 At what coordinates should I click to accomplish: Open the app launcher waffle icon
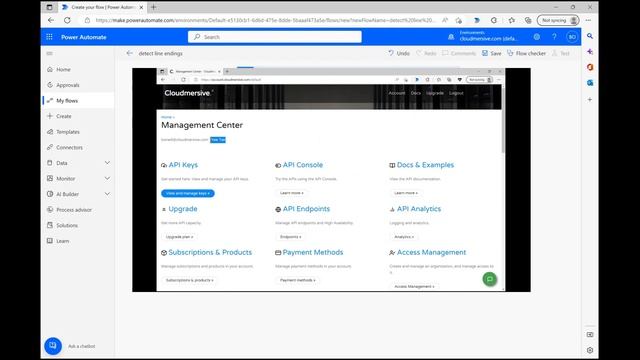49,37
